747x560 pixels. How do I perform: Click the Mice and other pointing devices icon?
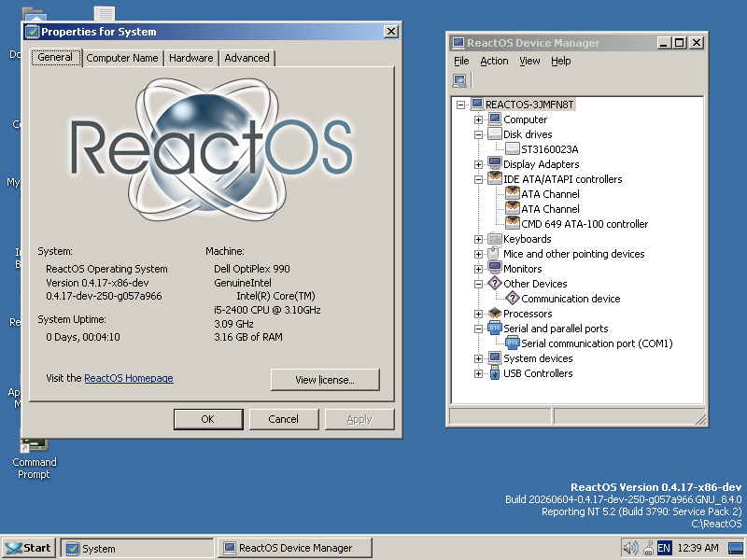tap(495, 253)
